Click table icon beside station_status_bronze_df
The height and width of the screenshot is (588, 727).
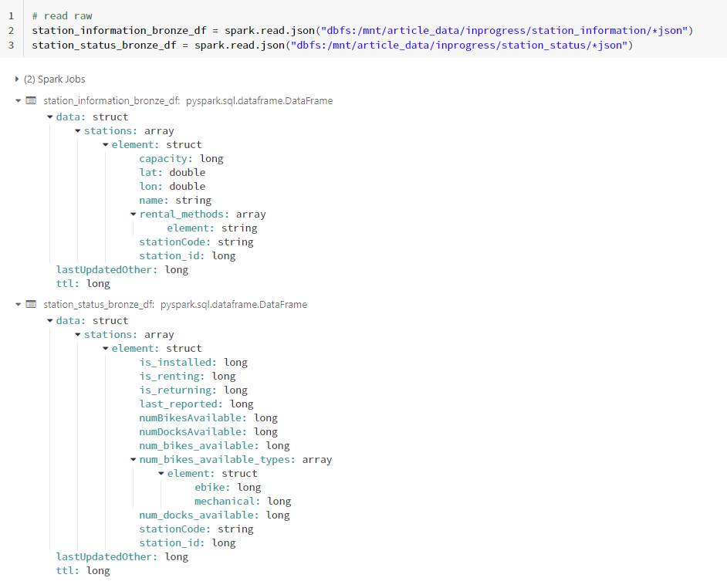(31, 305)
